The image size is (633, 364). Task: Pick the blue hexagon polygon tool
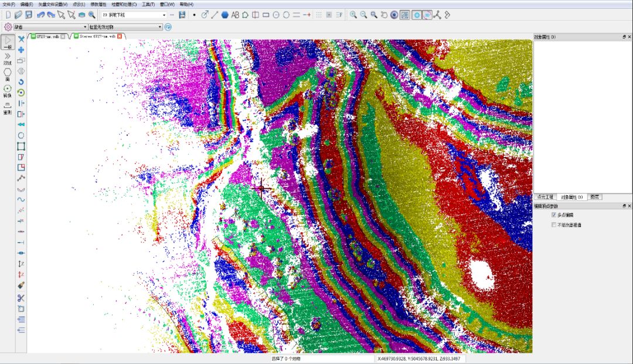pos(225,15)
